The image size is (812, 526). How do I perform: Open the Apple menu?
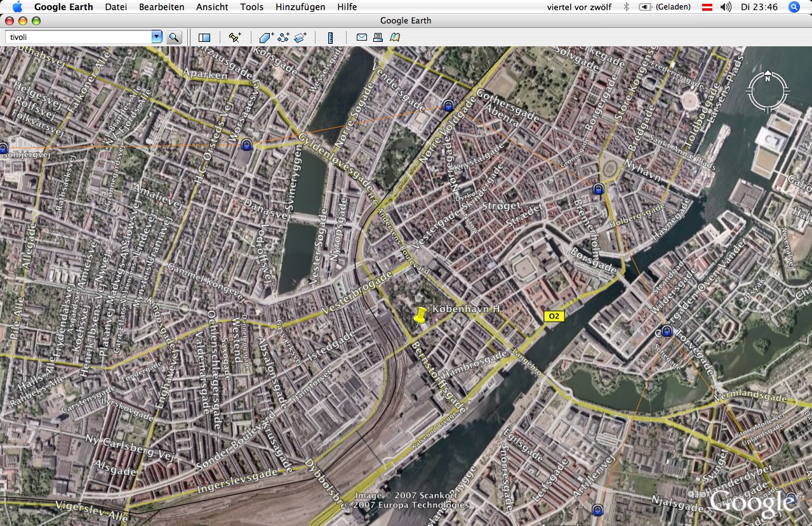click(17, 7)
